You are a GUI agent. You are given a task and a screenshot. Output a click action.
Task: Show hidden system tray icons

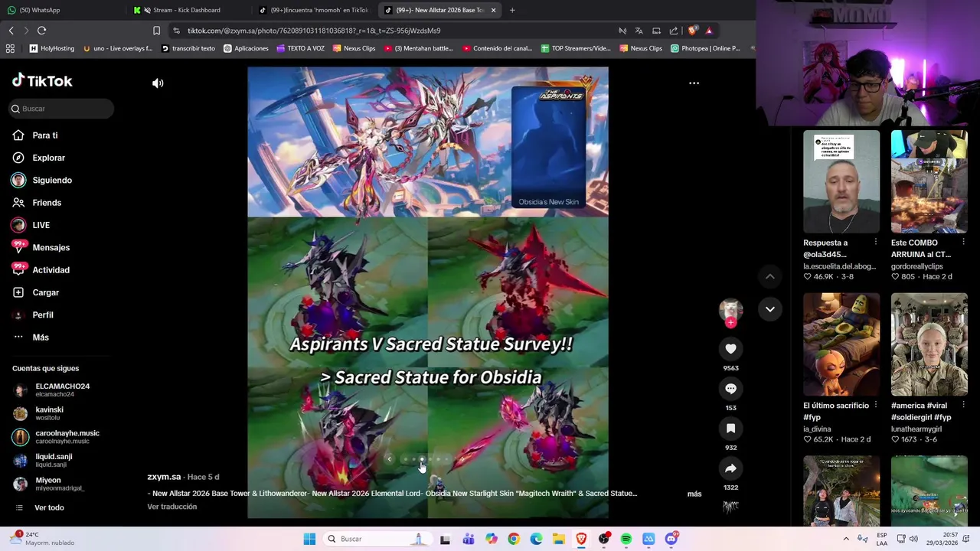click(846, 539)
